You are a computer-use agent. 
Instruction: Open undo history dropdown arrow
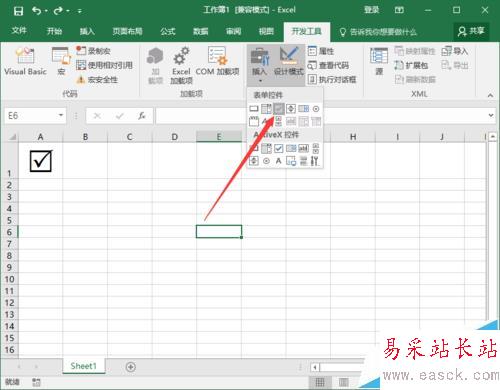(46, 11)
